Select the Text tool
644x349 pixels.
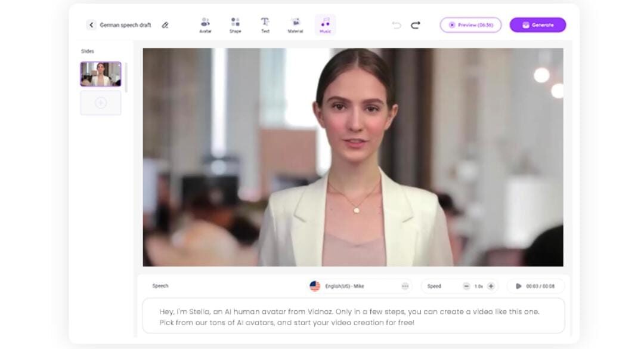click(265, 25)
